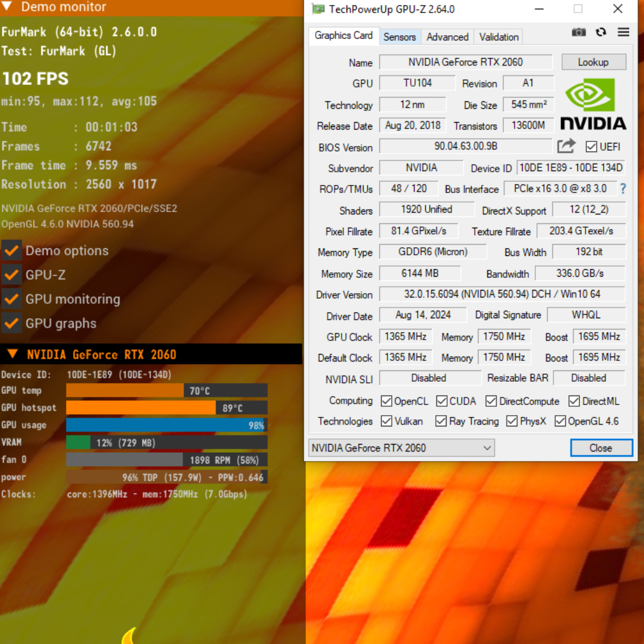
Task: Uncheck the GPU graphs option
Action: (11, 323)
